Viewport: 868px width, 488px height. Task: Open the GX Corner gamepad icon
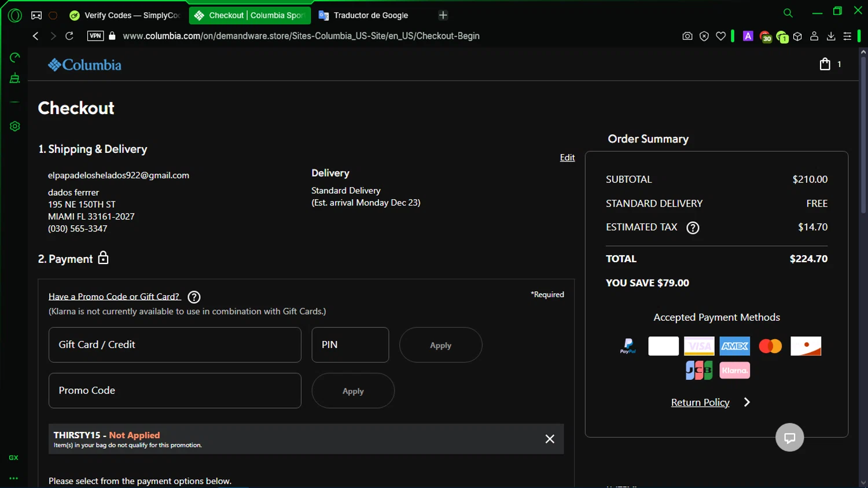(x=36, y=16)
